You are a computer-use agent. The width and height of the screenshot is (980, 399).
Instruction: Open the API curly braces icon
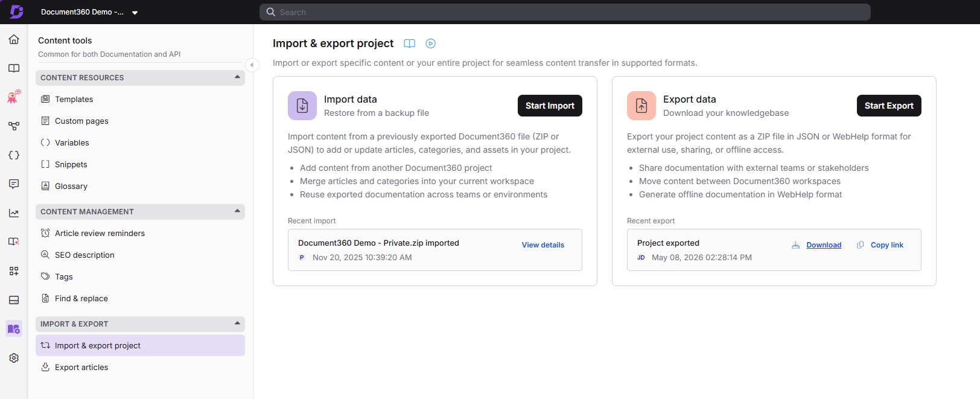point(14,155)
